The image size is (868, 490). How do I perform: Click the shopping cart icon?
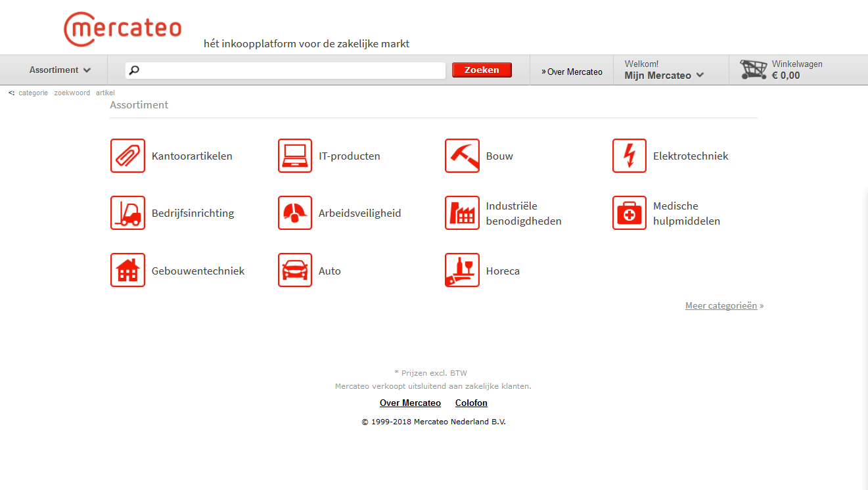click(x=754, y=70)
